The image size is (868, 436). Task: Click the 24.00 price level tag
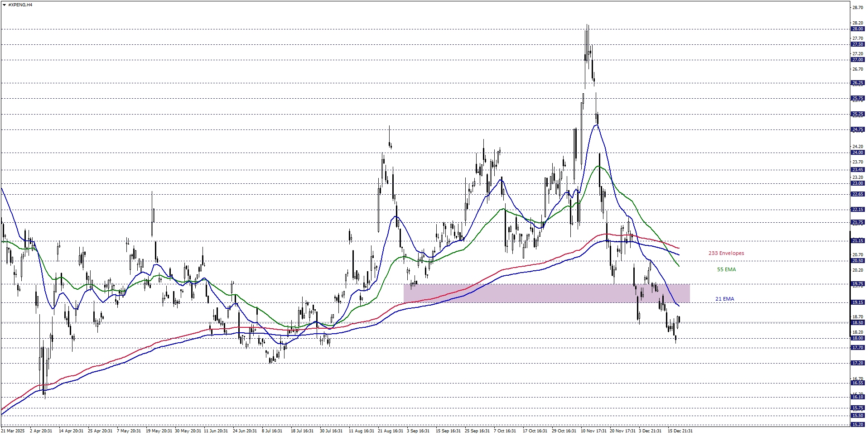pyautogui.click(x=857, y=153)
